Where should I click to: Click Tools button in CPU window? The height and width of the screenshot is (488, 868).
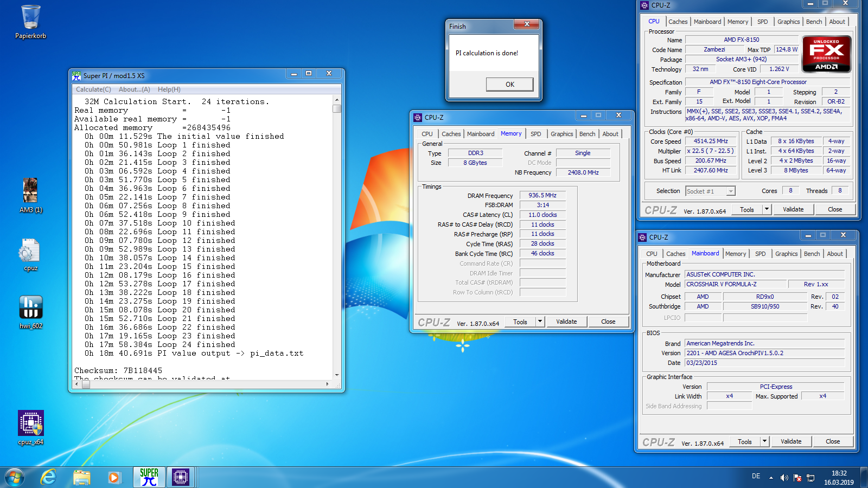[746, 209]
